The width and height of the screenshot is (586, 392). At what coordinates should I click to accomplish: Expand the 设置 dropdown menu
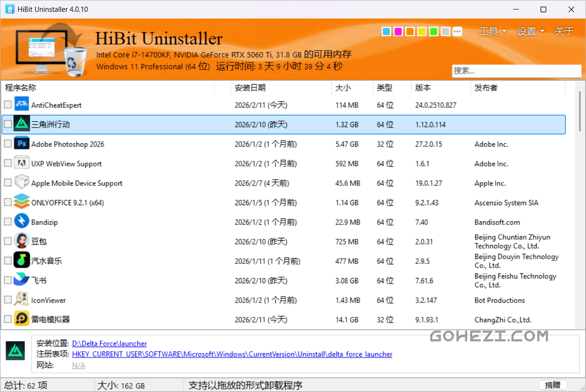(530, 31)
